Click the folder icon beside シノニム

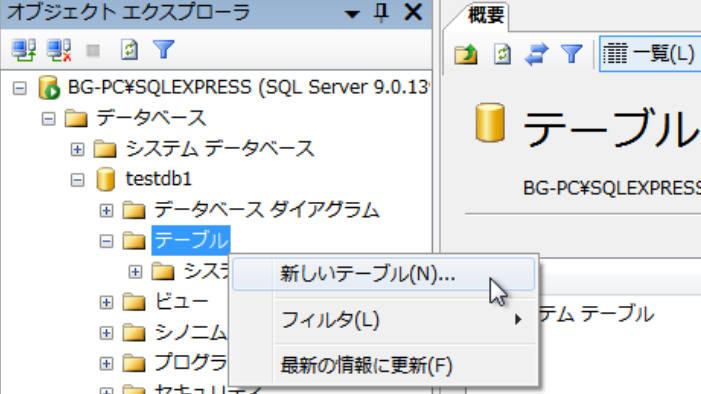click(134, 333)
